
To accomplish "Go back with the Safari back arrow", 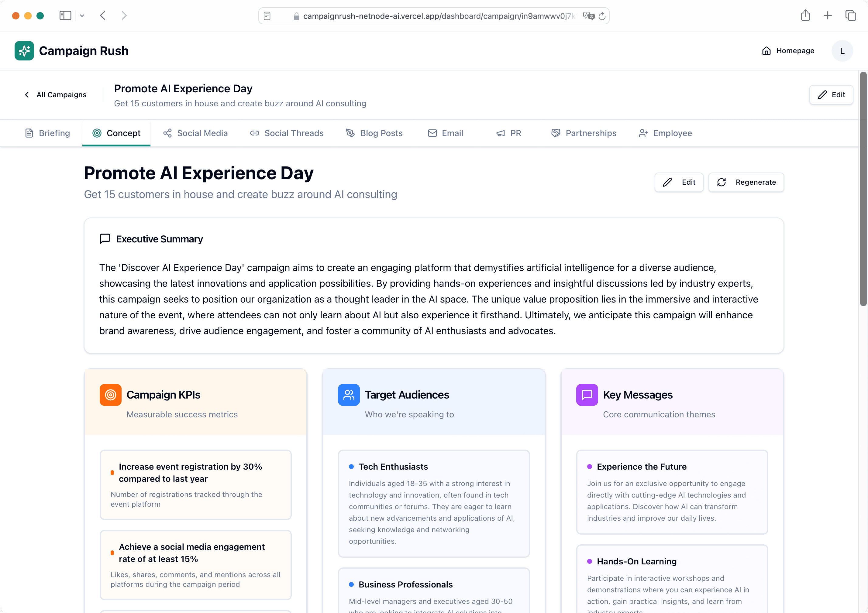I will [102, 15].
